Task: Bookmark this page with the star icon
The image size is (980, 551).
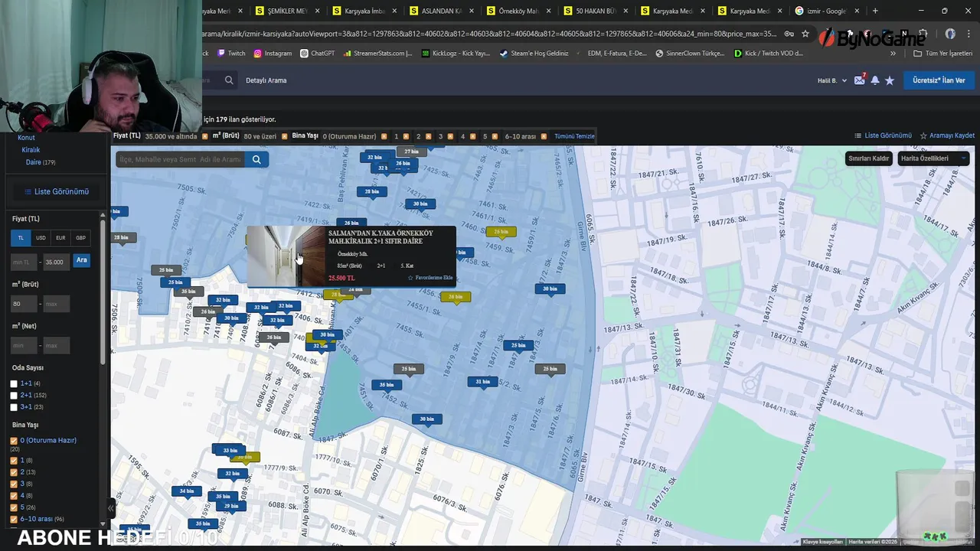Action: [805, 34]
